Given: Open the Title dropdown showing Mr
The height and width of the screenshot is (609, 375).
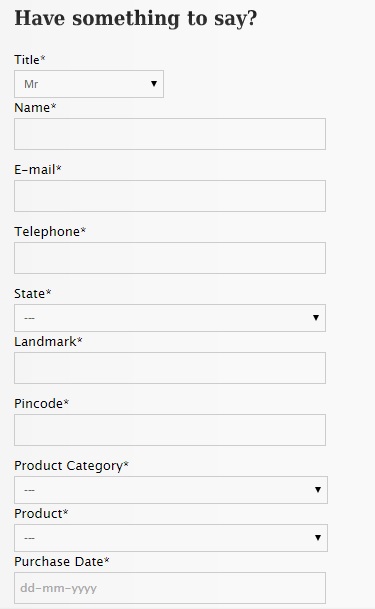Looking at the screenshot, I should 89,84.
